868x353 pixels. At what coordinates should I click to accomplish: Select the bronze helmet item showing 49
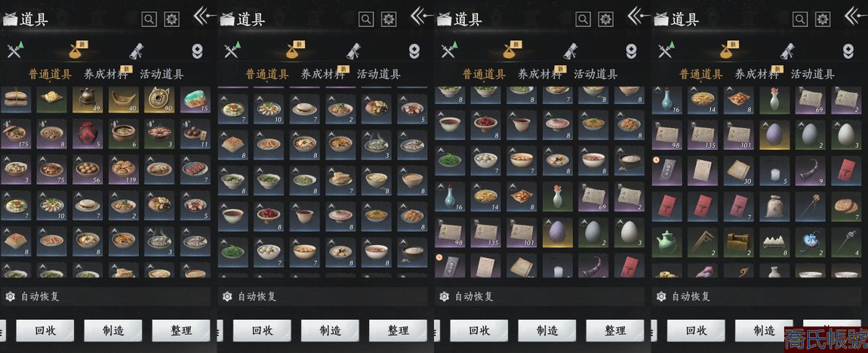tap(86, 99)
